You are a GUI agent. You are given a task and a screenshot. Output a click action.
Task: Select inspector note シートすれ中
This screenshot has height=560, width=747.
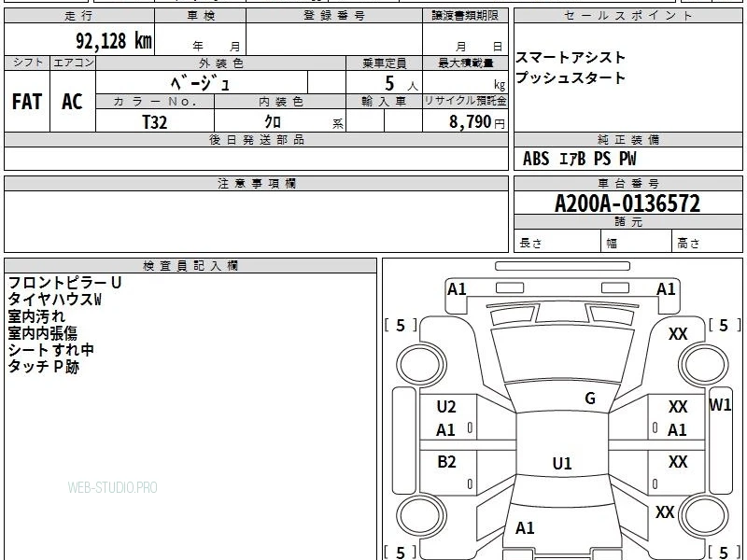tap(51, 350)
